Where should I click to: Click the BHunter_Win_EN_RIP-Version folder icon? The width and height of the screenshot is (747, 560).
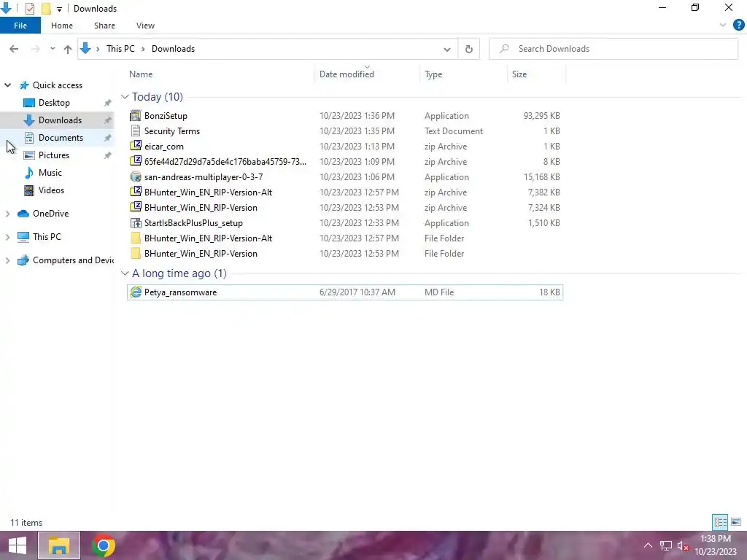coord(136,253)
